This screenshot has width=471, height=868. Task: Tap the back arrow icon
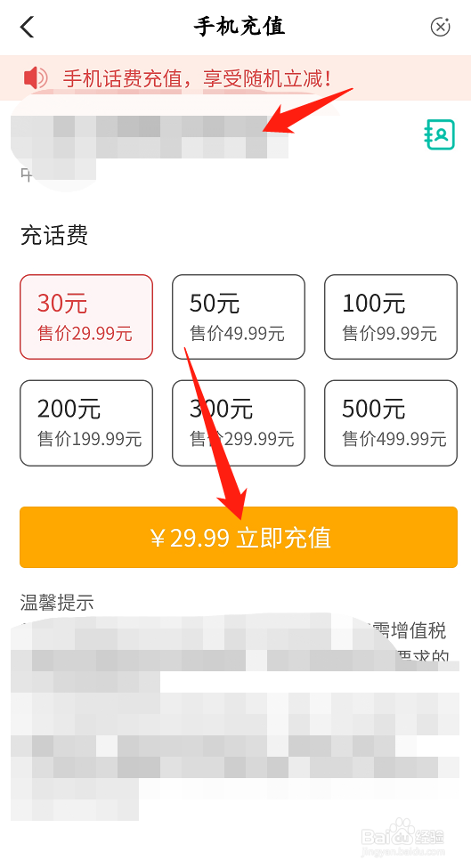pyautogui.click(x=27, y=27)
